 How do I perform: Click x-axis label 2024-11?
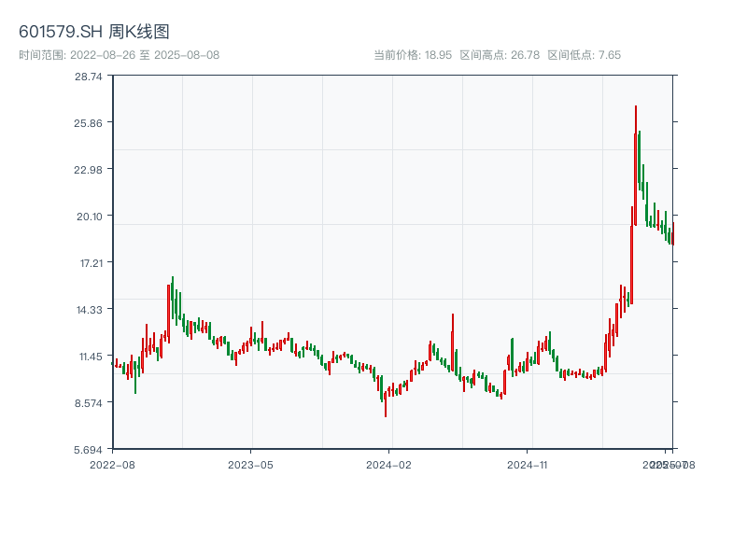click(527, 465)
